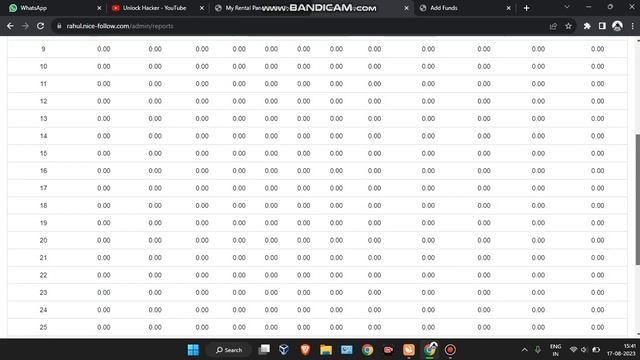Open Task View on the taskbar
This screenshot has height=360, width=640.
click(264, 350)
